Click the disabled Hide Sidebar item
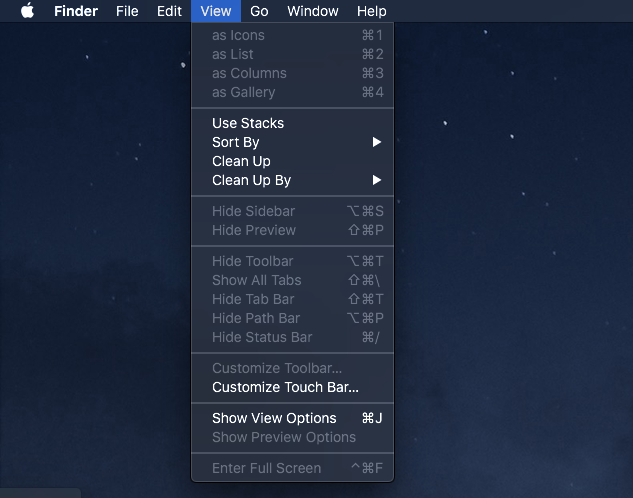The height and width of the screenshot is (498, 633). pyautogui.click(x=253, y=211)
